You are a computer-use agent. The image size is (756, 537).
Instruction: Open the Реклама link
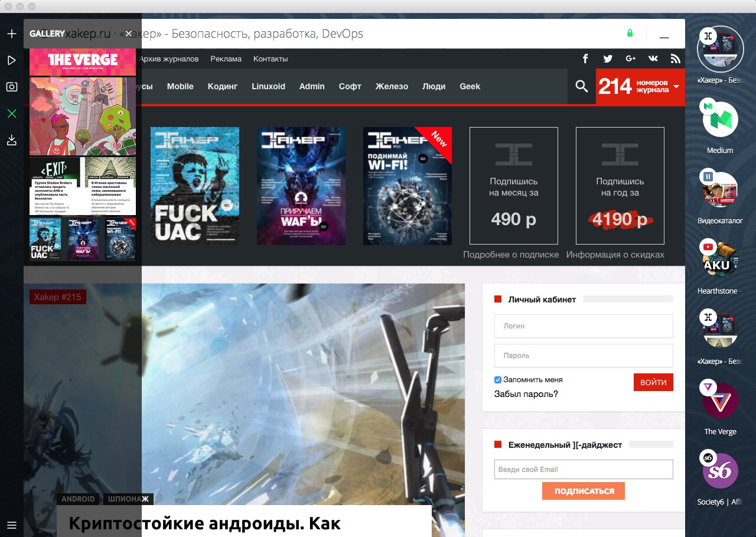pos(226,58)
